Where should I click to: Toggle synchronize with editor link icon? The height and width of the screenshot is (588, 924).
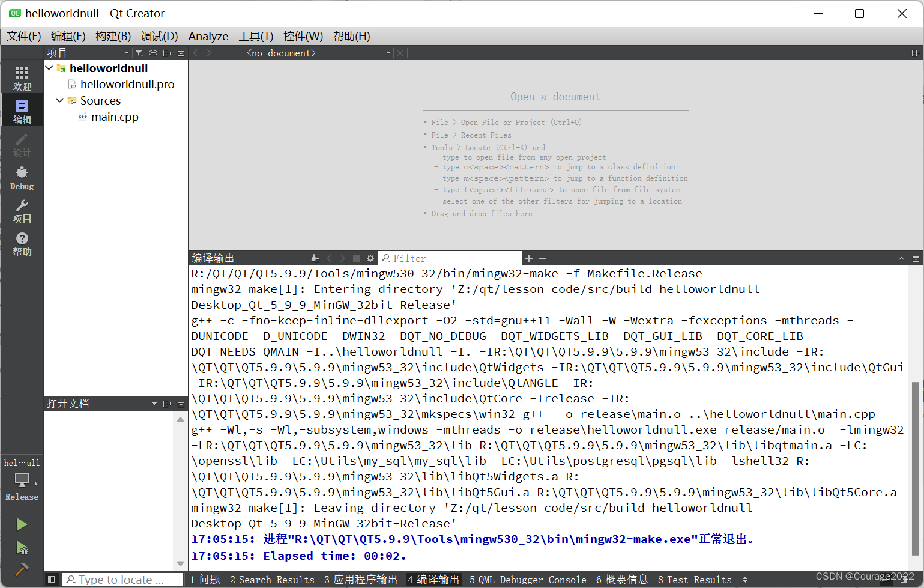coord(153,53)
